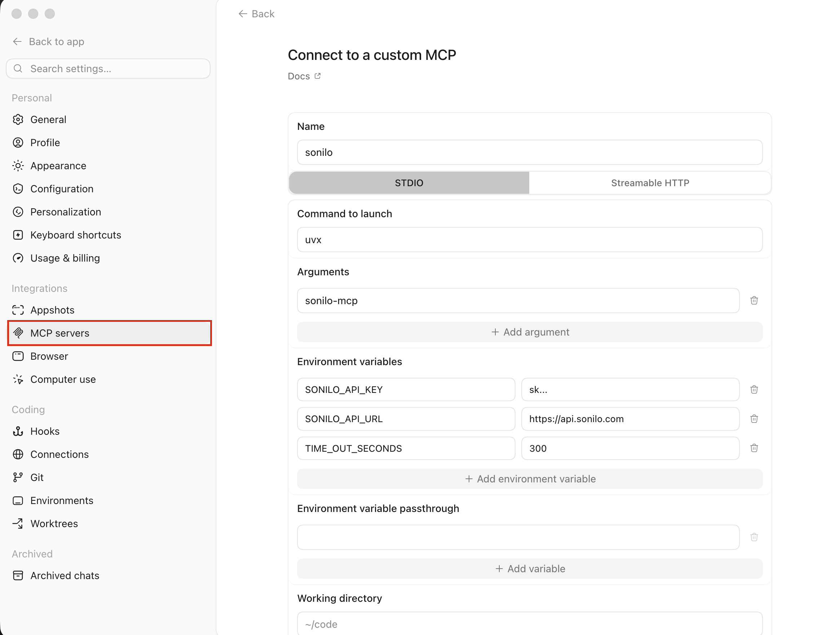Click the Appearance sun icon
Image resolution: width=840 pixels, height=635 pixels.
tap(18, 166)
